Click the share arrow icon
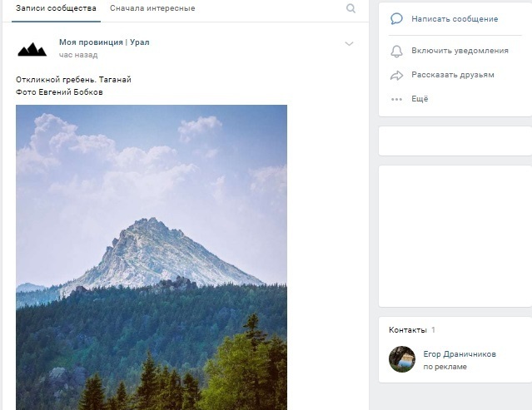532x410 pixels. [x=396, y=75]
